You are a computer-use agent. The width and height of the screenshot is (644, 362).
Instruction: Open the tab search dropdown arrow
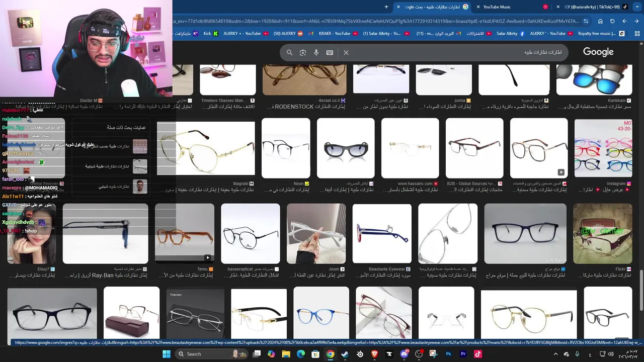[x=638, y=7]
